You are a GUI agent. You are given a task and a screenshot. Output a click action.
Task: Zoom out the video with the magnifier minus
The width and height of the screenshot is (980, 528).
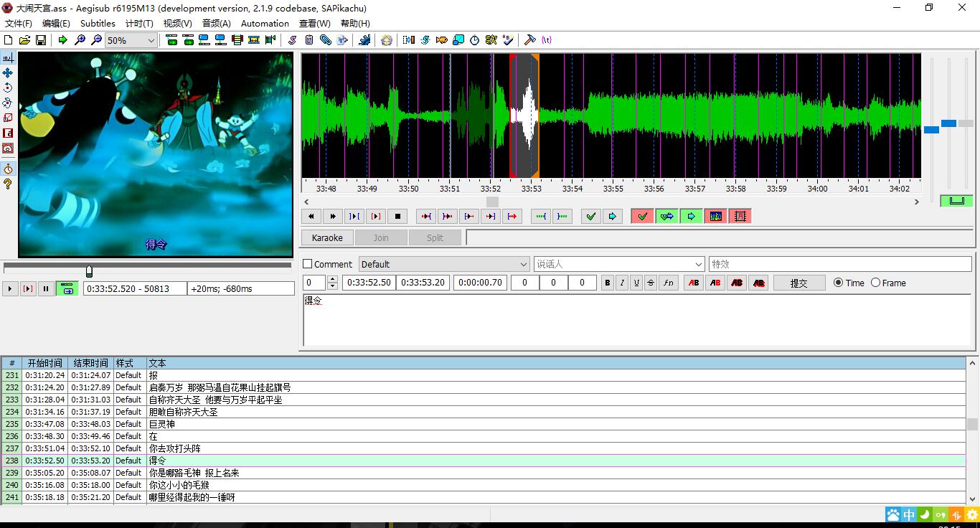point(96,40)
